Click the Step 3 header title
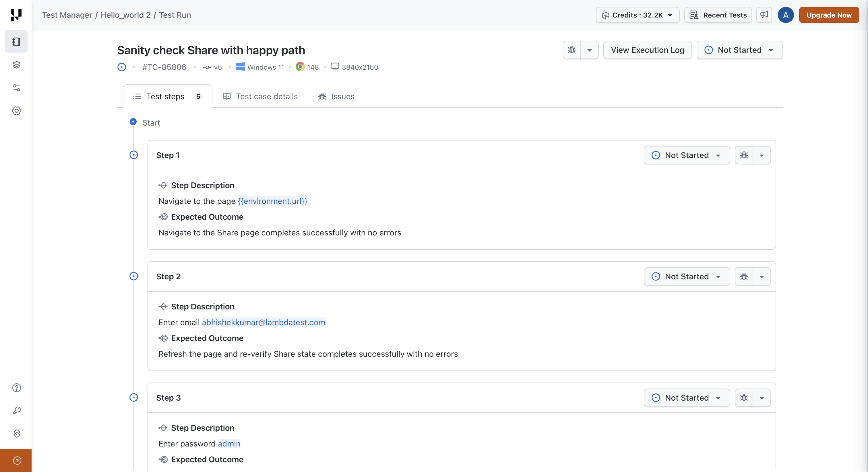Viewport: 868px width, 472px height. 168,398
